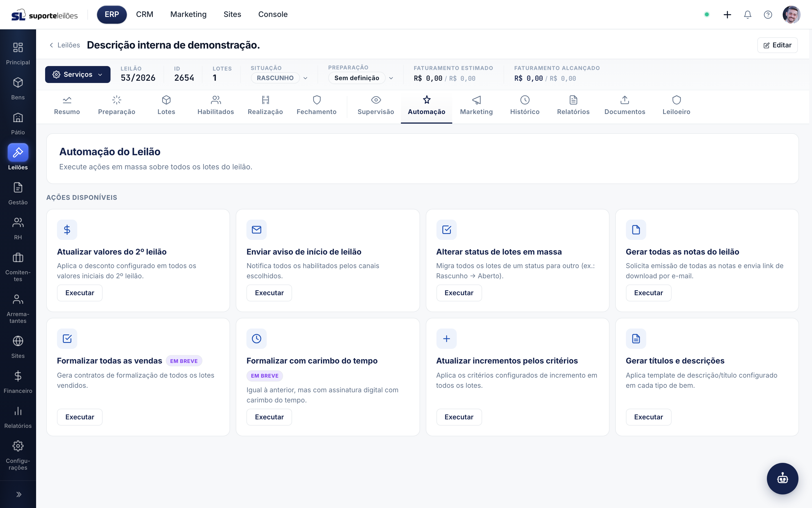This screenshot has height=508, width=812.
Task: Switch to ERP module
Action: [x=112, y=14]
